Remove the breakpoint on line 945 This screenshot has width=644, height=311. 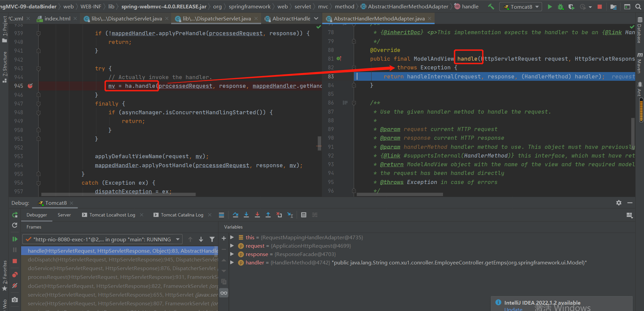coord(30,86)
